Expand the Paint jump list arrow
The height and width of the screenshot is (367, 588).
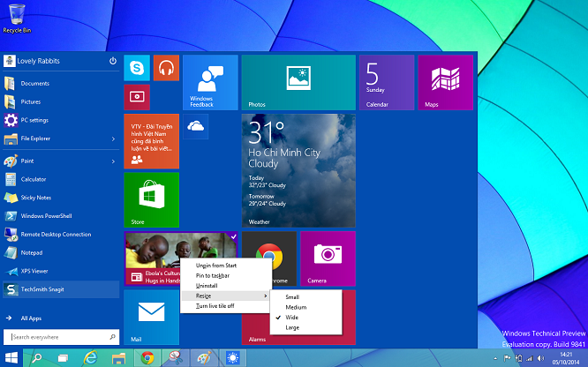(x=113, y=161)
